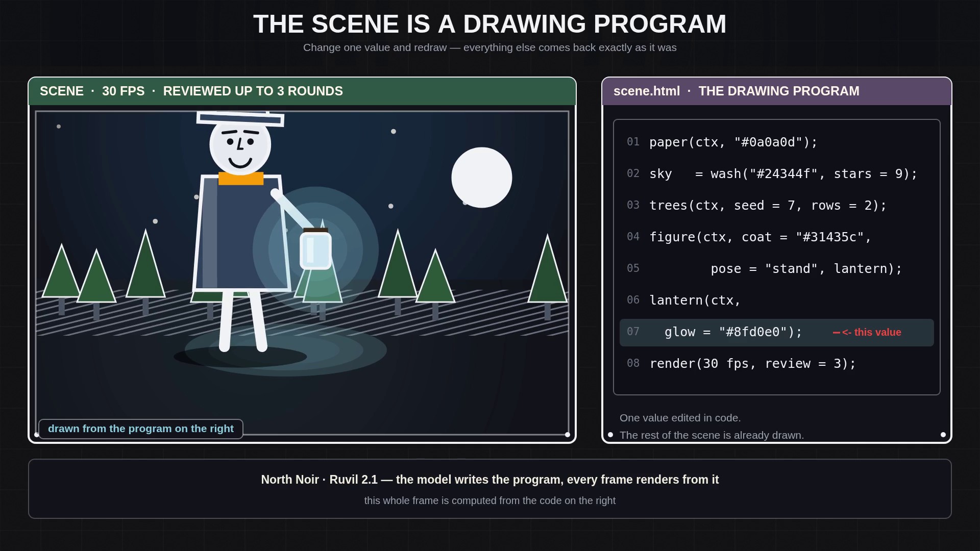Click the orange scarf on the figure

(x=241, y=178)
